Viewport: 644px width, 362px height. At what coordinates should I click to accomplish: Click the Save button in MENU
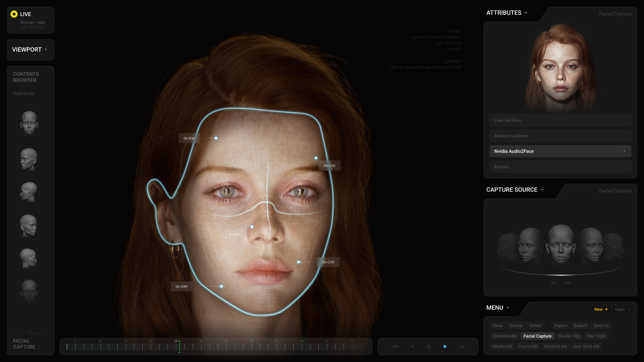pyautogui.click(x=498, y=325)
